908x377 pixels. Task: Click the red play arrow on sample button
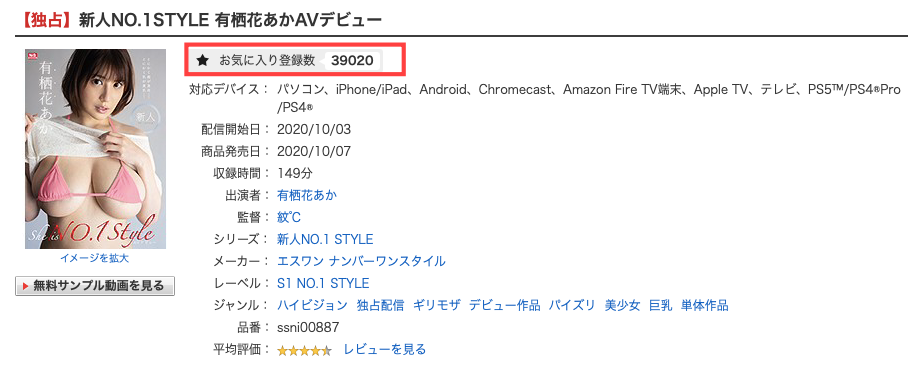pos(25,286)
